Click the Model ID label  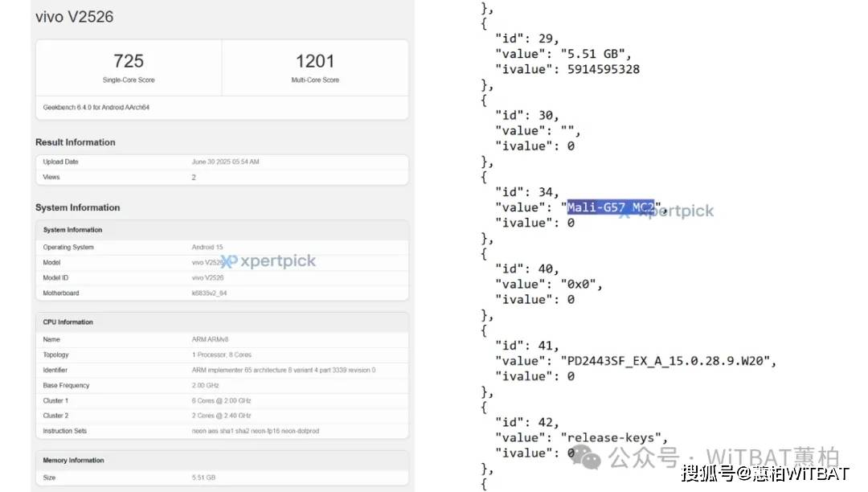55,278
